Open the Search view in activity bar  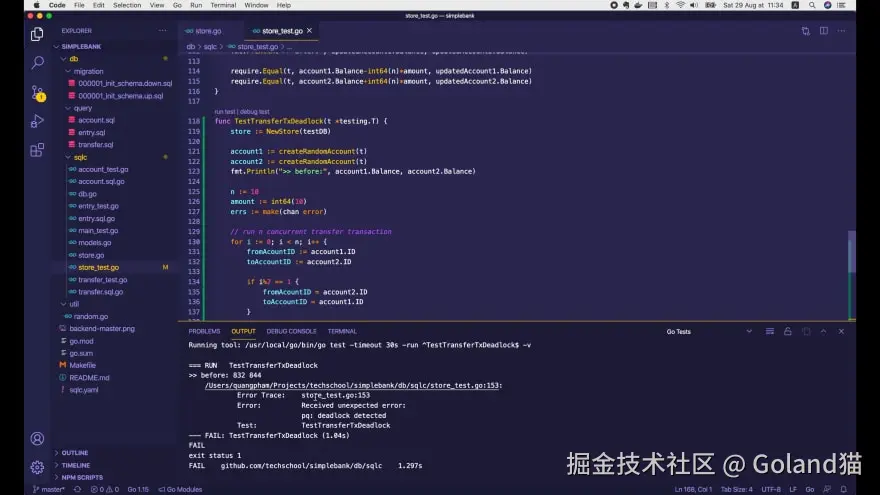tap(37, 62)
